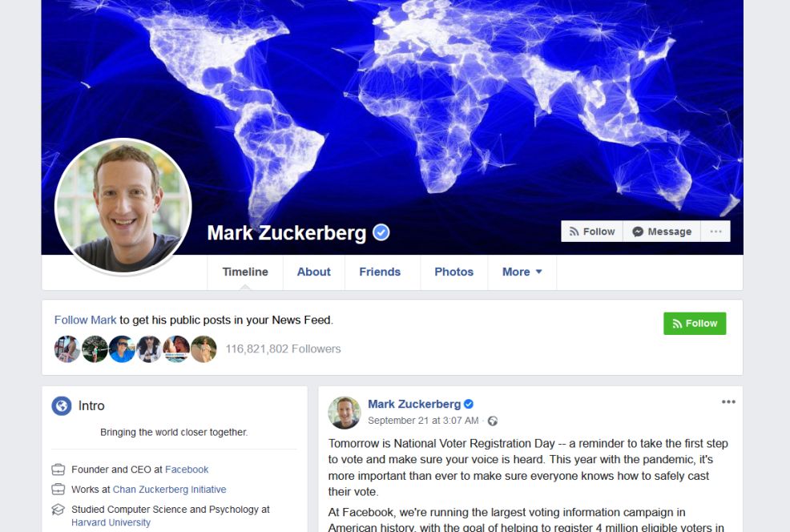This screenshot has height=532, width=790.
Task: Expand the More dropdown tab
Action: [x=522, y=272]
